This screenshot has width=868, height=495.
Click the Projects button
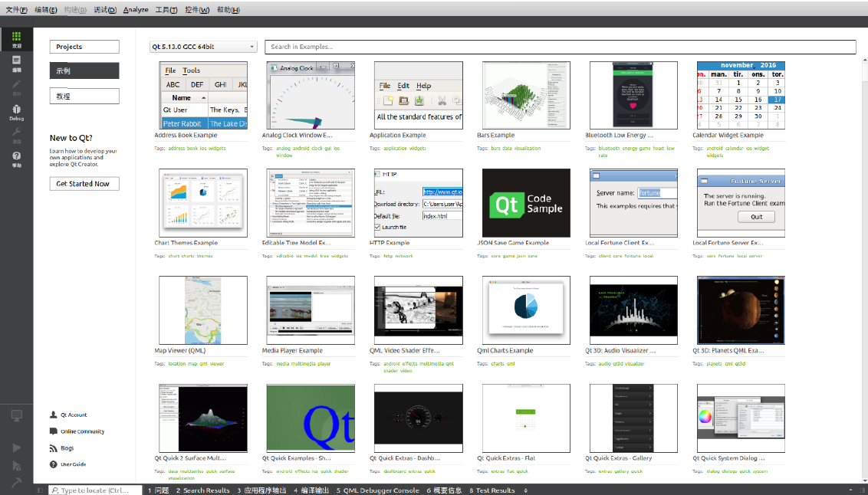[x=84, y=47]
